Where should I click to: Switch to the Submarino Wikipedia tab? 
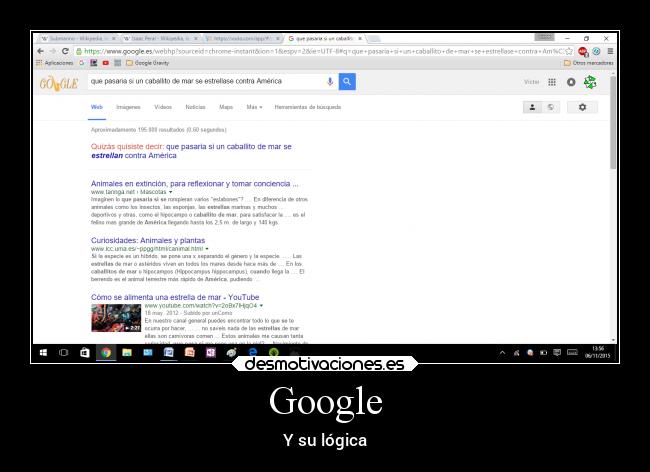point(78,39)
